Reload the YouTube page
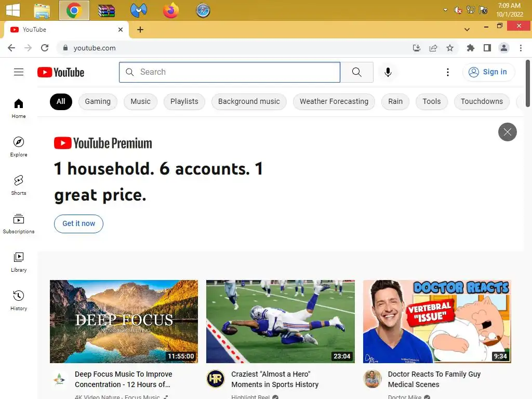Image resolution: width=532 pixels, height=399 pixels. pyautogui.click(x=45, y=48)
